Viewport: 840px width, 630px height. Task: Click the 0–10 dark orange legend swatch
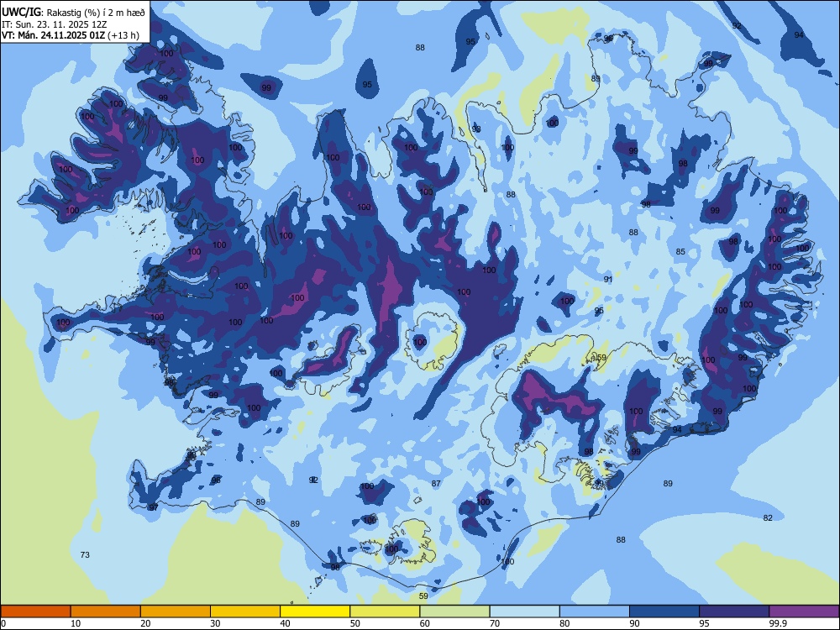coord(35,612)
